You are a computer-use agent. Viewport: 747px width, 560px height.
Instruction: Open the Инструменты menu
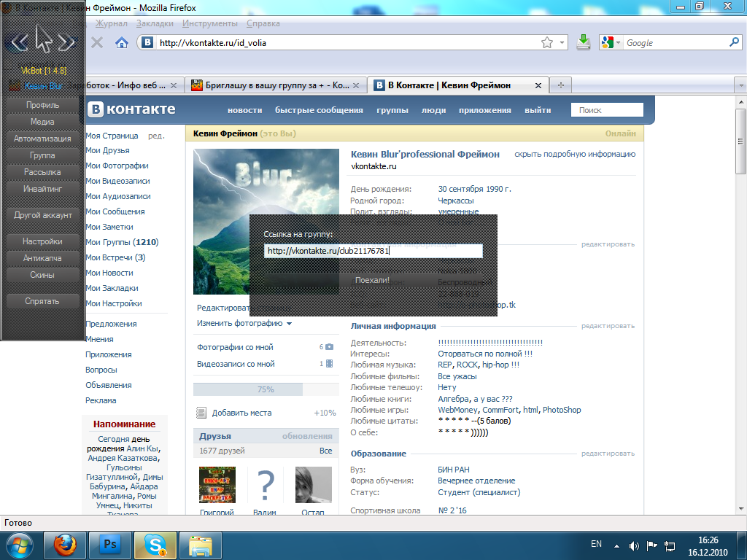tap(209, 23)
